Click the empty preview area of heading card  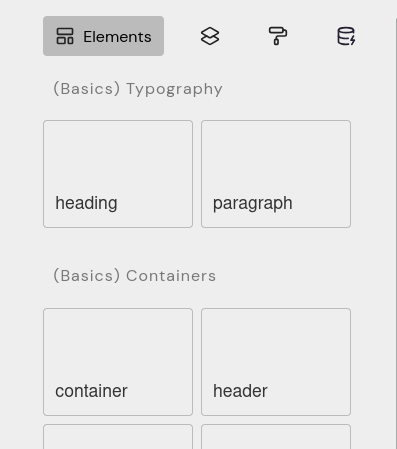tap(118, 157)
